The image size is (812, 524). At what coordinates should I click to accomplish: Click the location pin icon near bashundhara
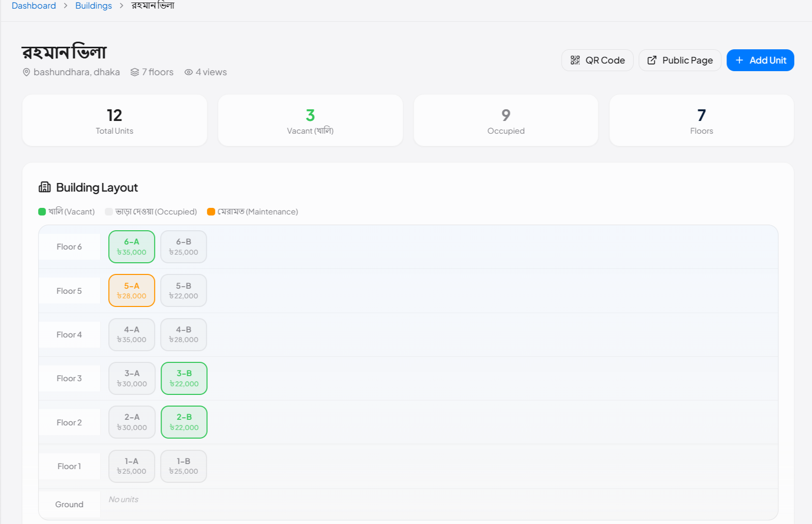click(26, 72)
